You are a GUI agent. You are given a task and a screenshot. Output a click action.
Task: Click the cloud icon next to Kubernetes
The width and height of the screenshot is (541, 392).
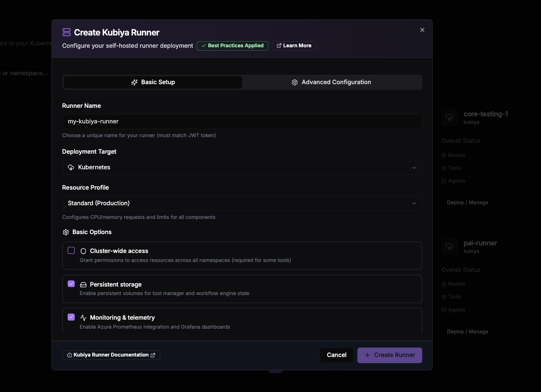(71, 167)
